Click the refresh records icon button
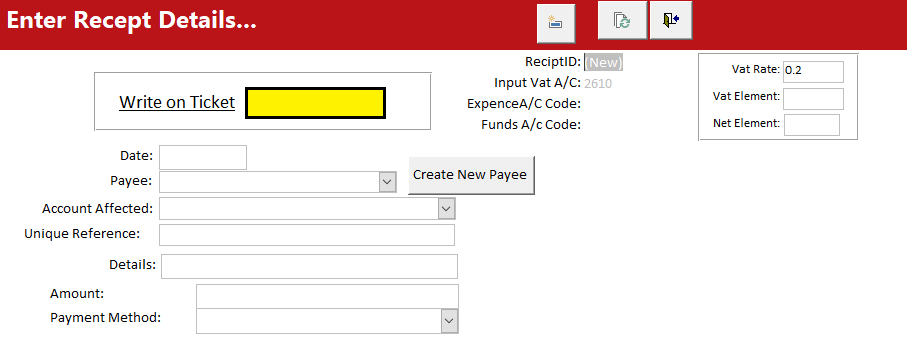 tap(622, 21)
